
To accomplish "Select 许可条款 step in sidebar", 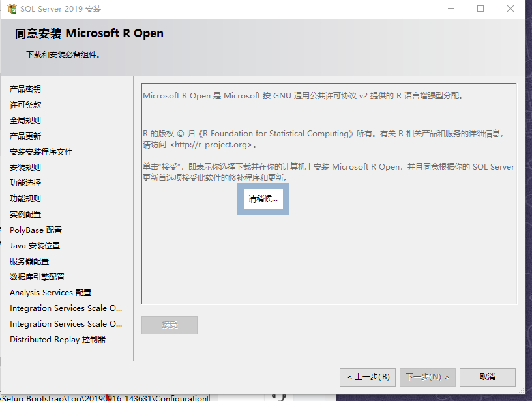I will [x=25, y=105].
